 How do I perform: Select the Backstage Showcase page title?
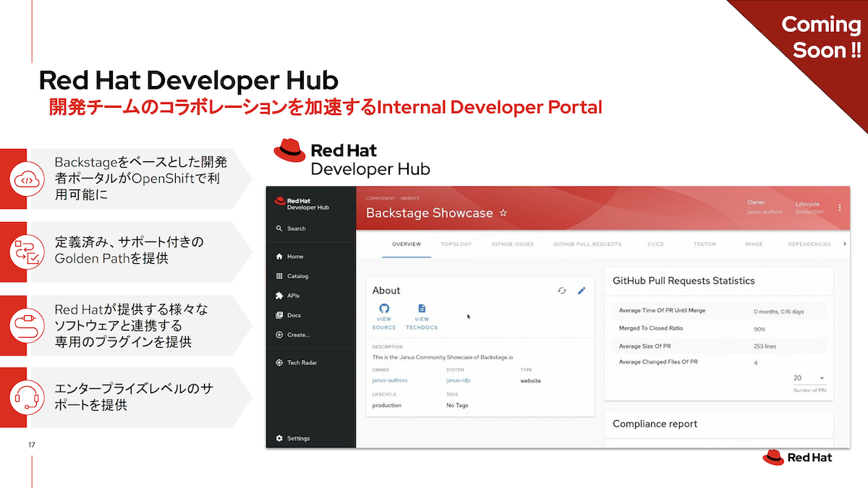[429, 213]
